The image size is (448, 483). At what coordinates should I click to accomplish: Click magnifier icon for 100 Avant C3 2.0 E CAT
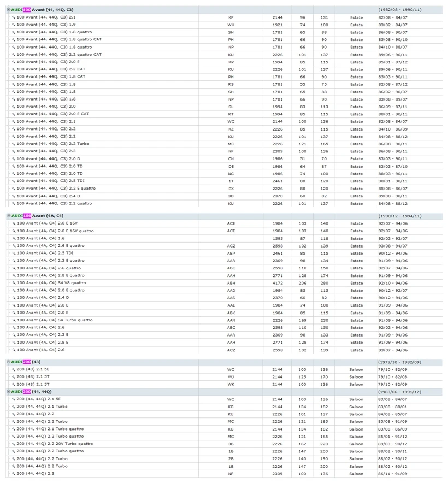(14, 114)
